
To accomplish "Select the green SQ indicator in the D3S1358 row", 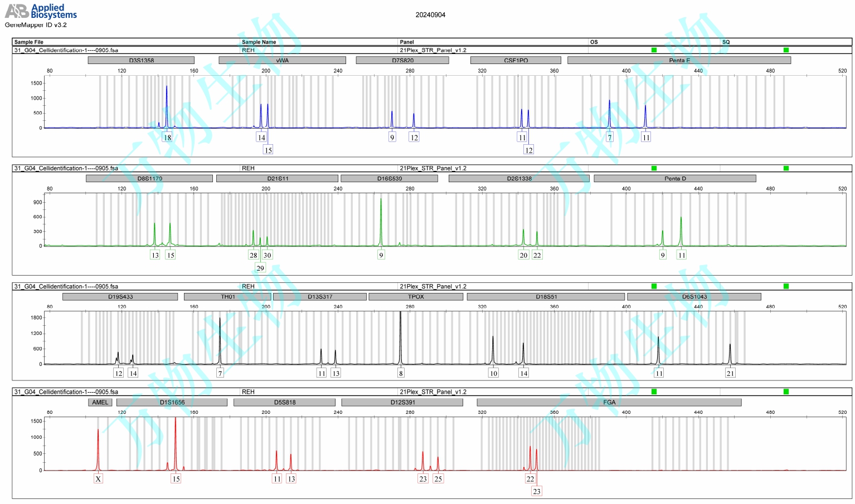I will point(786,50).
